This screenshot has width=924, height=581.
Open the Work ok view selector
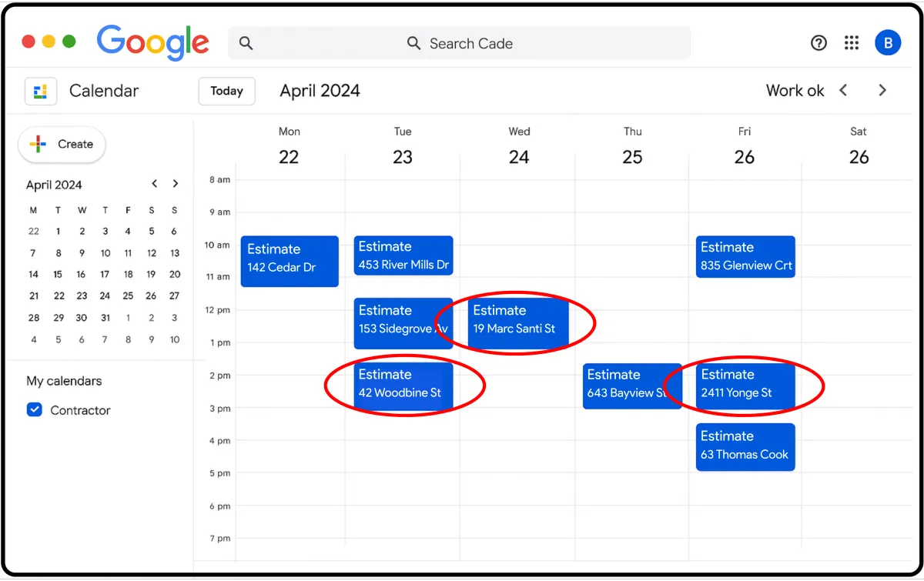795,91
